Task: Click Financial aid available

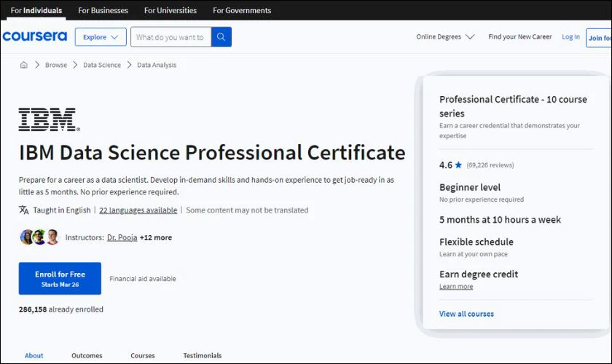Action: tap(143, 279)
